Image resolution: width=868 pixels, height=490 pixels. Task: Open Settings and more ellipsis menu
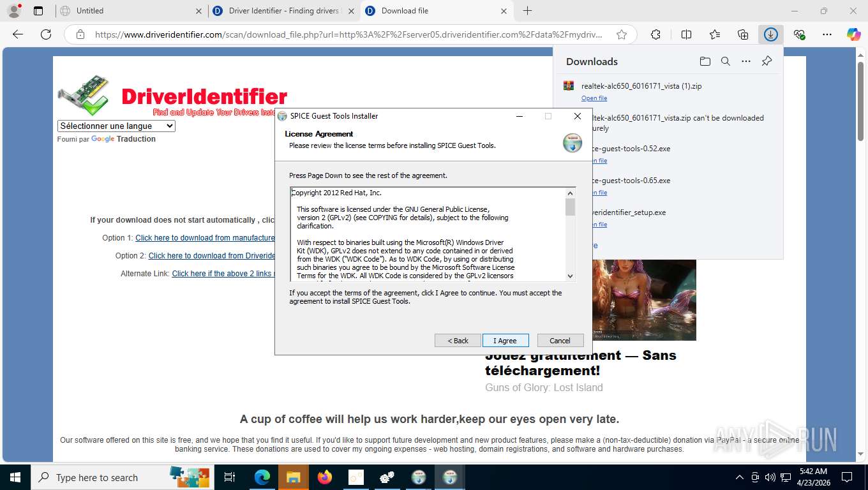point(827,34)
